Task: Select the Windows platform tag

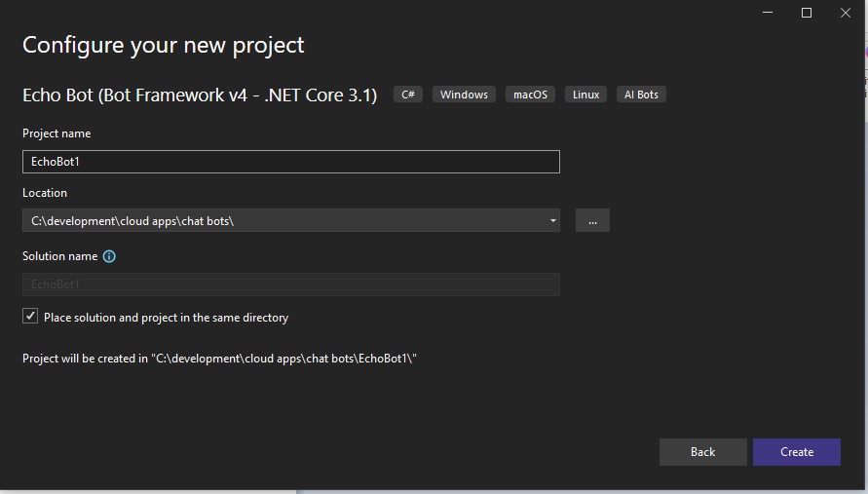Action: [x=464, y=95]
